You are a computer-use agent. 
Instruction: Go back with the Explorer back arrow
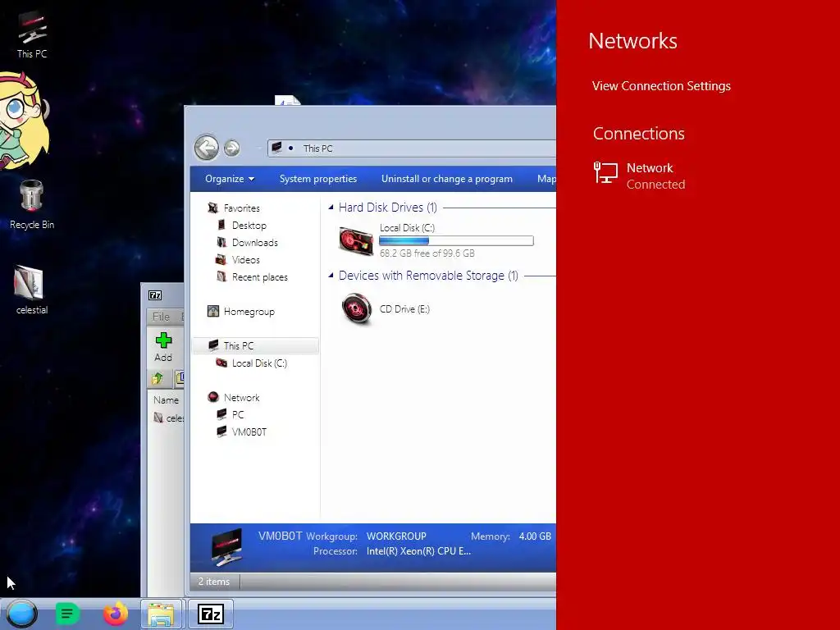pyautogui.click(x=206, y=148)
